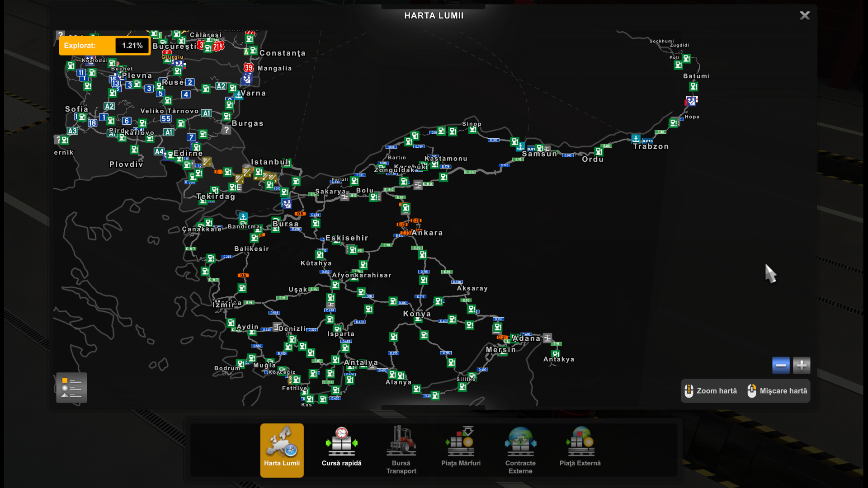Select the Bodrum city label
868x488 pixels.
point(227,368)
